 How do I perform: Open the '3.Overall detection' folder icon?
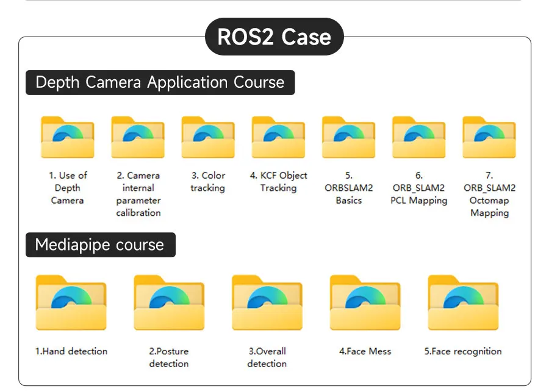[x=267, y=303]
